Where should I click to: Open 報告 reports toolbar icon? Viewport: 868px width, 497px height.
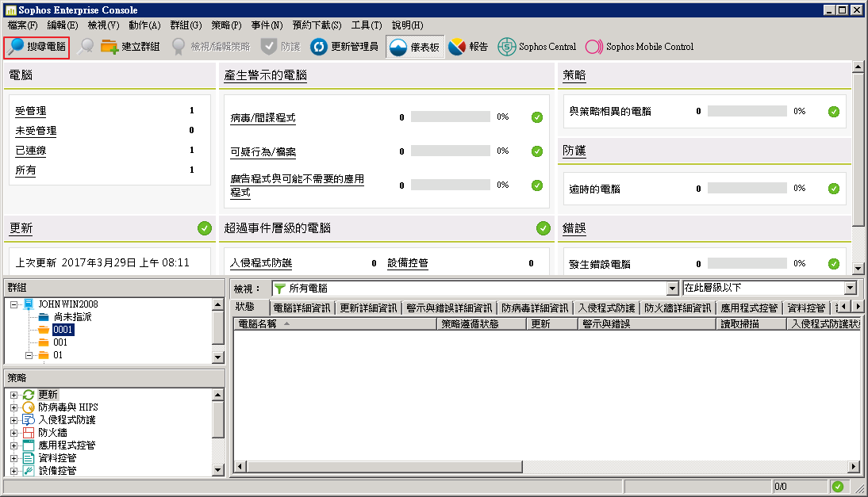[457, 47]
